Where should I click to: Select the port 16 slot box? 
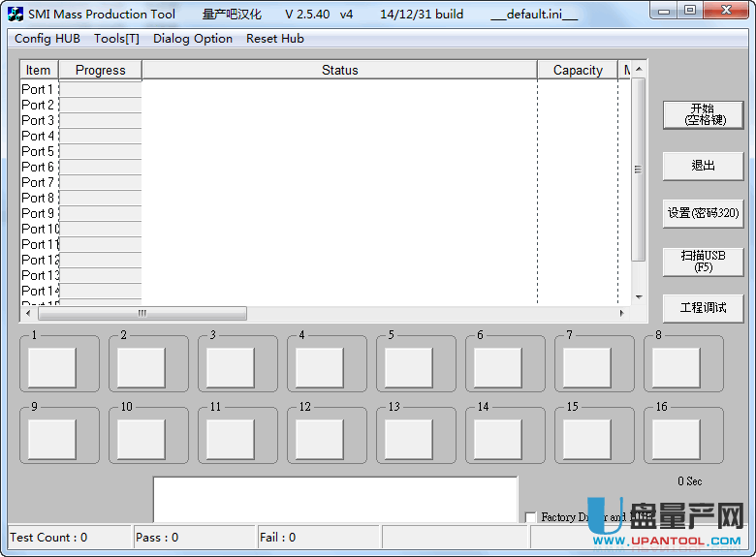point(677,439)
